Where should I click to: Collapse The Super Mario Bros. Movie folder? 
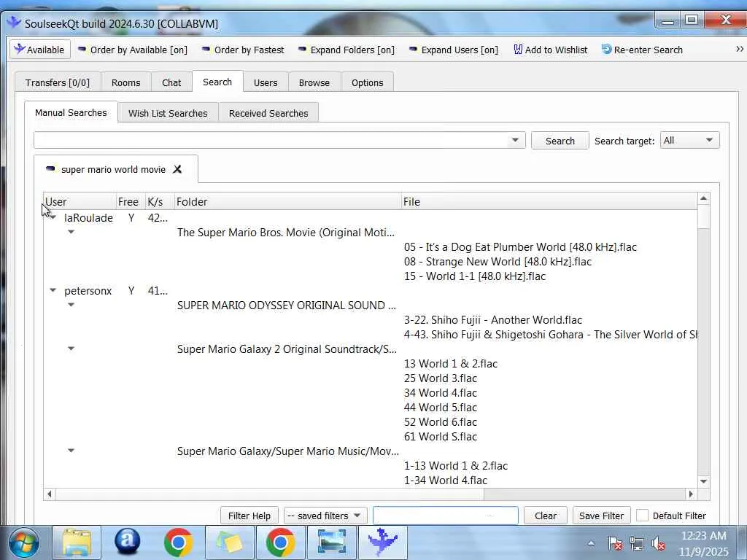point(71,232)
